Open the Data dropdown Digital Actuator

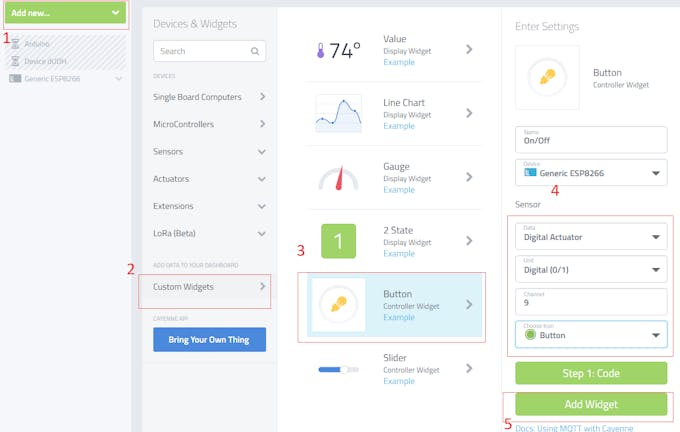point(591,236)
